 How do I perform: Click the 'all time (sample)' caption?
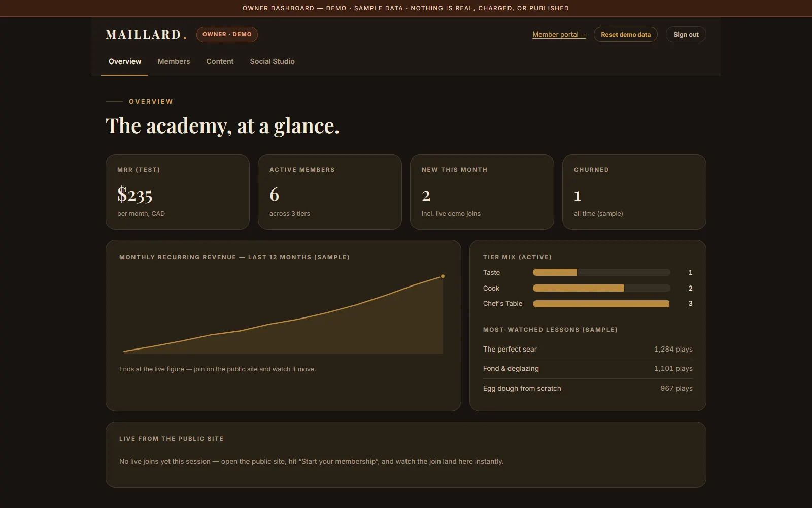(x=598, y=214)
